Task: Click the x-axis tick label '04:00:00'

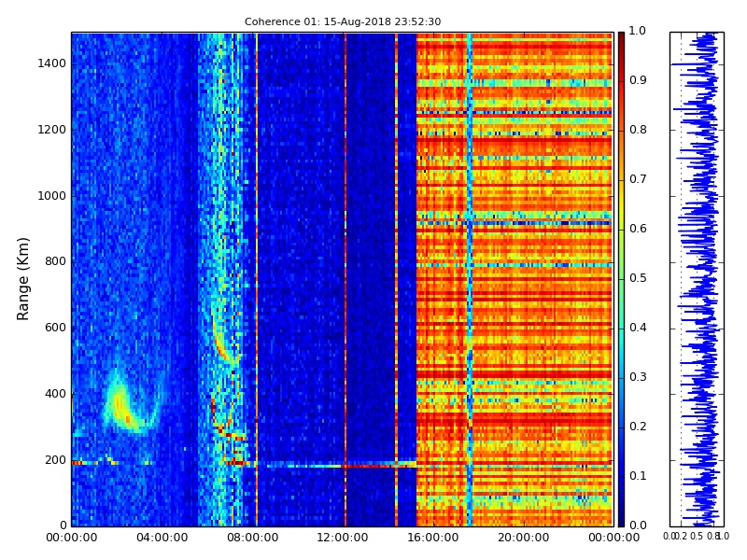Action: pyautogui.click(x=162, y=538)
